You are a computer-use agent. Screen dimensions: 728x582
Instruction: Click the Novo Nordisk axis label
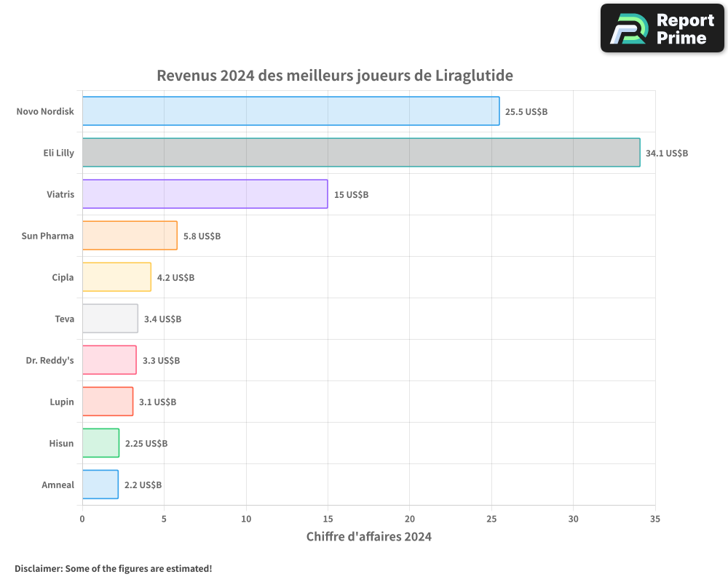45,111
